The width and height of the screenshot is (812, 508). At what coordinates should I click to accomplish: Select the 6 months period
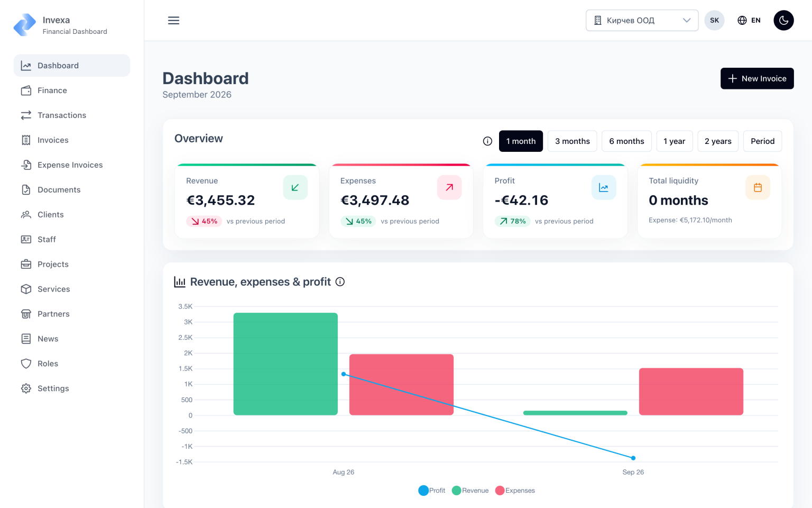[x=626, y=141]
